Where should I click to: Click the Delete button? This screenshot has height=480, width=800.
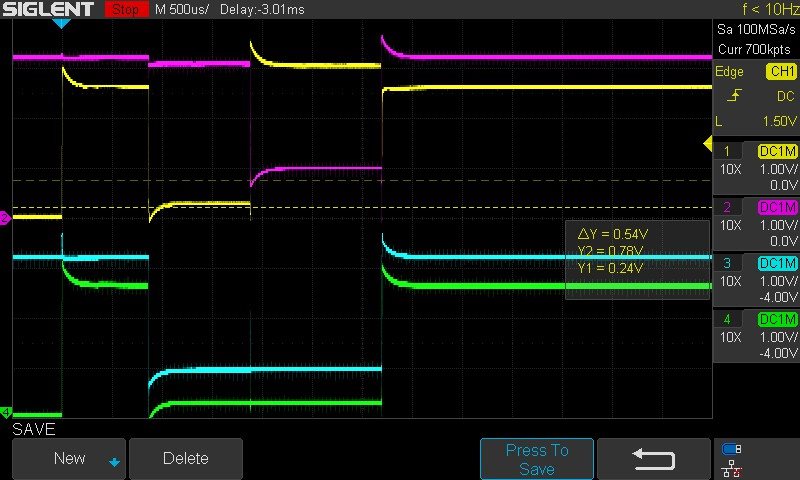[x=185, y=459]
